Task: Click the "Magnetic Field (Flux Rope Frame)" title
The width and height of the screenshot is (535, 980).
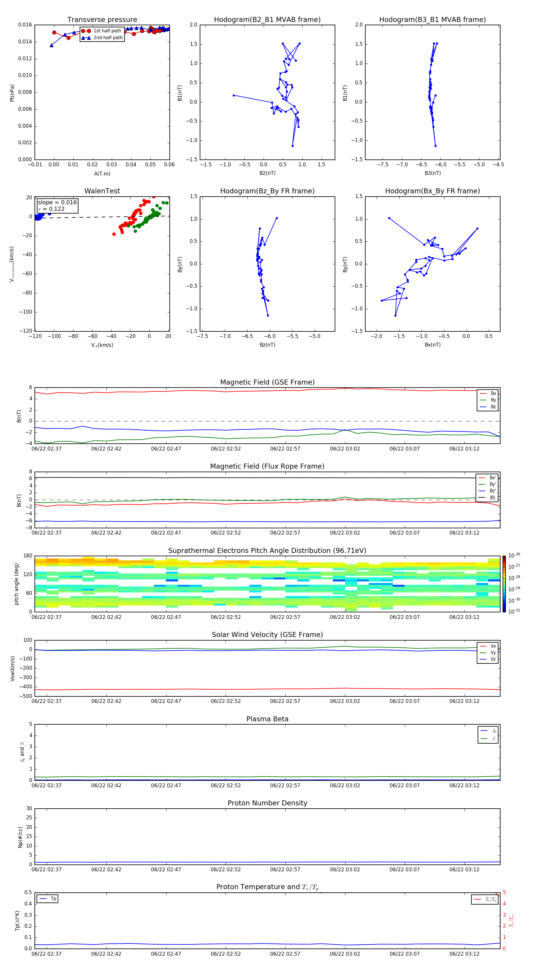Action: (267, 467)
